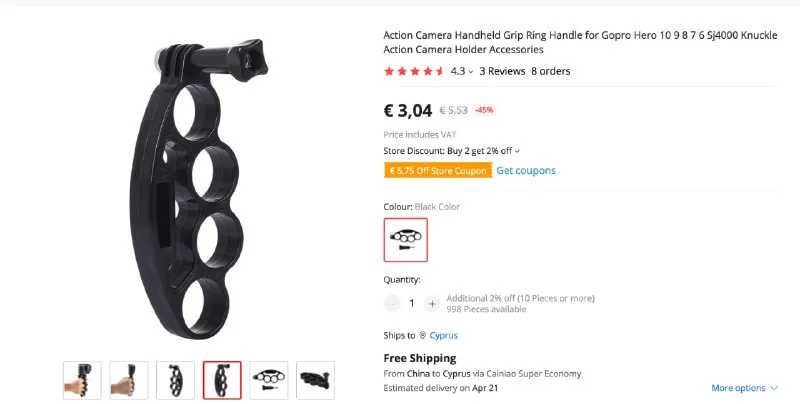Decrease quantity with the minus button

392,304
